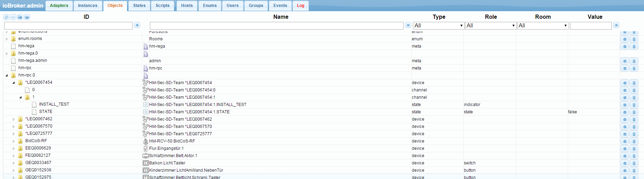Select the STATE tree item
This screenshot has width=644, height=179.
(46, 112)
